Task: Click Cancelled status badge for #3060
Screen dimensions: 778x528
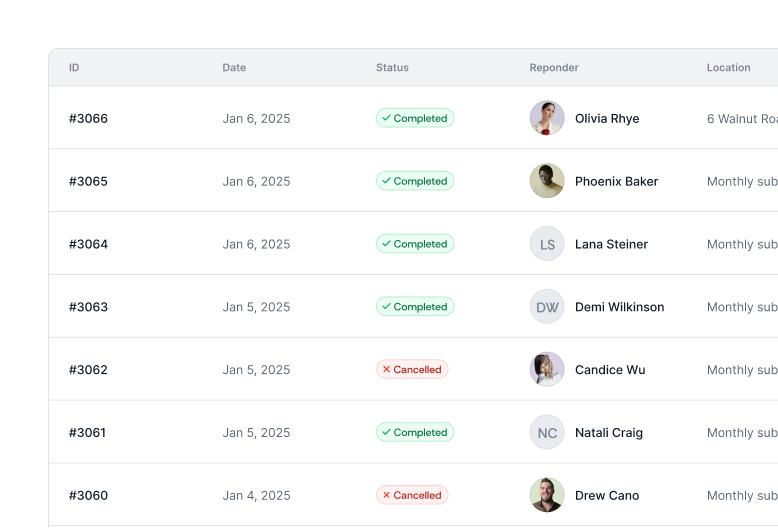Action: [412, 495]
